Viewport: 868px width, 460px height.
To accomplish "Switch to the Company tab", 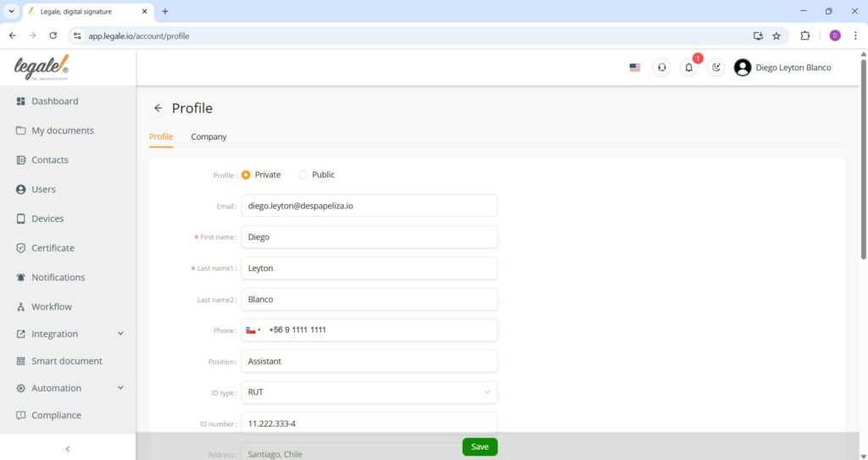I will pyautogui.click(x=209, y=136).
